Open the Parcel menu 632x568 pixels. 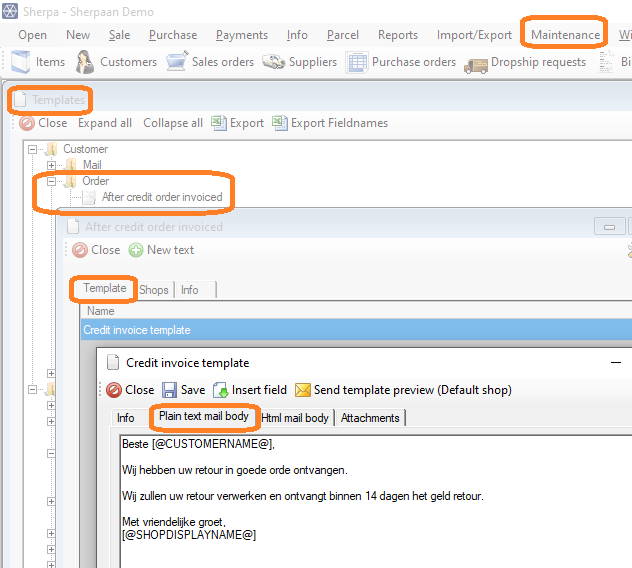[343, 35]
